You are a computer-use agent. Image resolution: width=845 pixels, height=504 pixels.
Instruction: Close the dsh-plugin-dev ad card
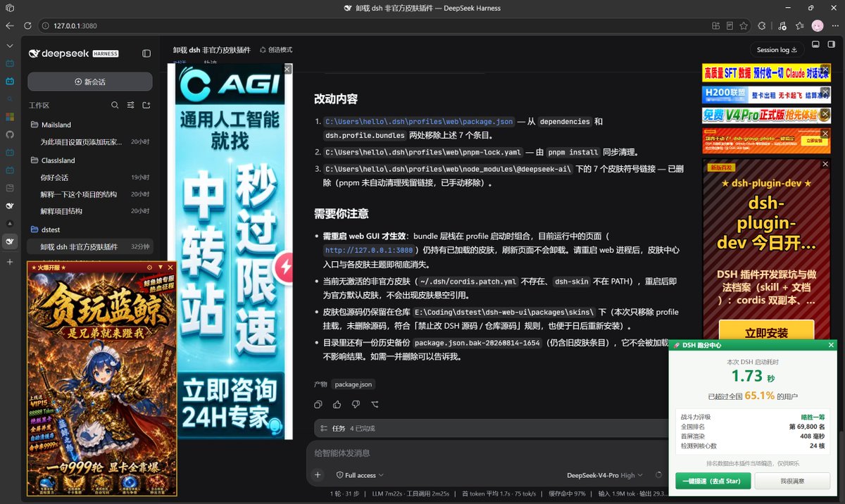click(826, 165)
